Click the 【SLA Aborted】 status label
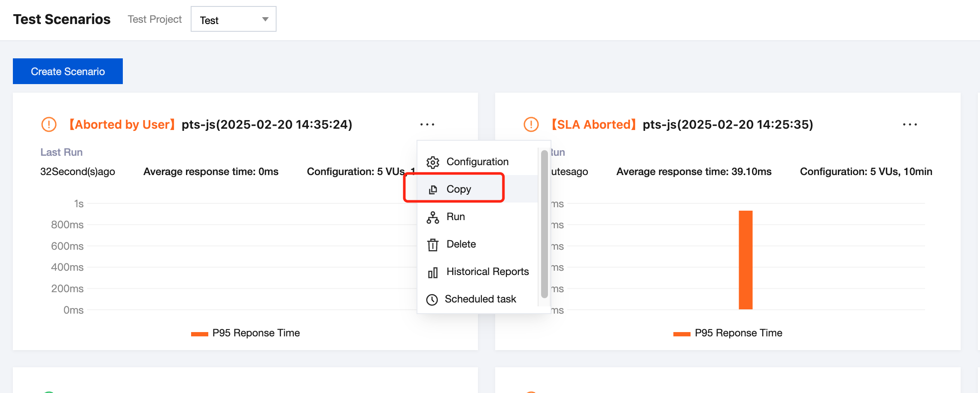The width and height of the screenshot is (980, 393). point(594,124)
